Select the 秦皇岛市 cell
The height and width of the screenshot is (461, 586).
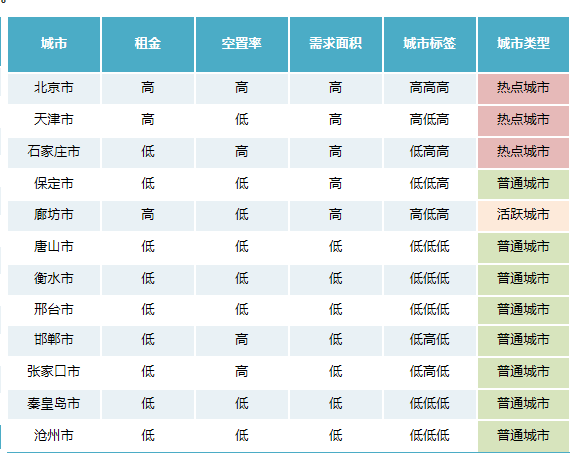coord(54,404)
